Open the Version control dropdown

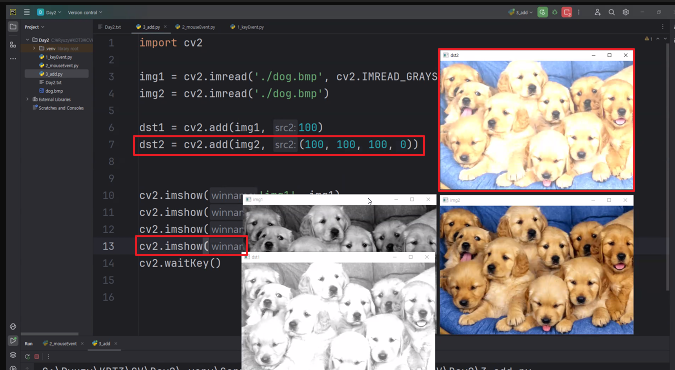pos(85,12)
